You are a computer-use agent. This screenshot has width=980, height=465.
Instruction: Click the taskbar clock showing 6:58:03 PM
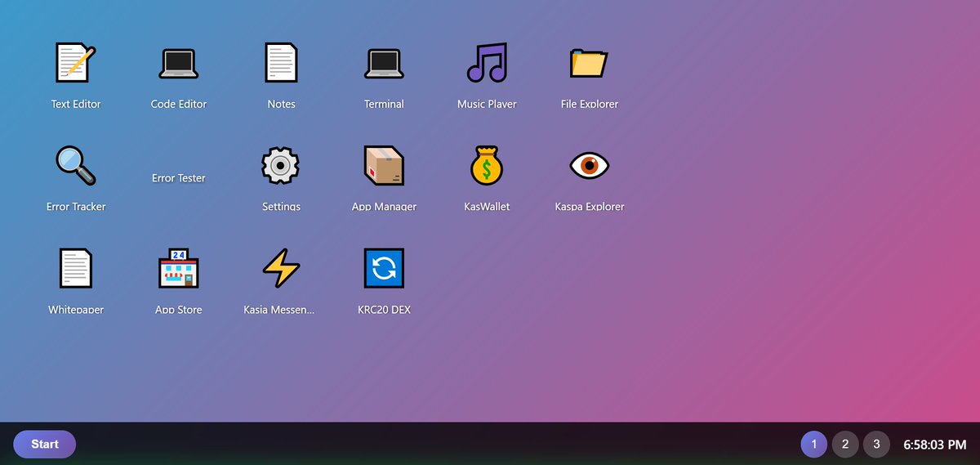point(934,445)
